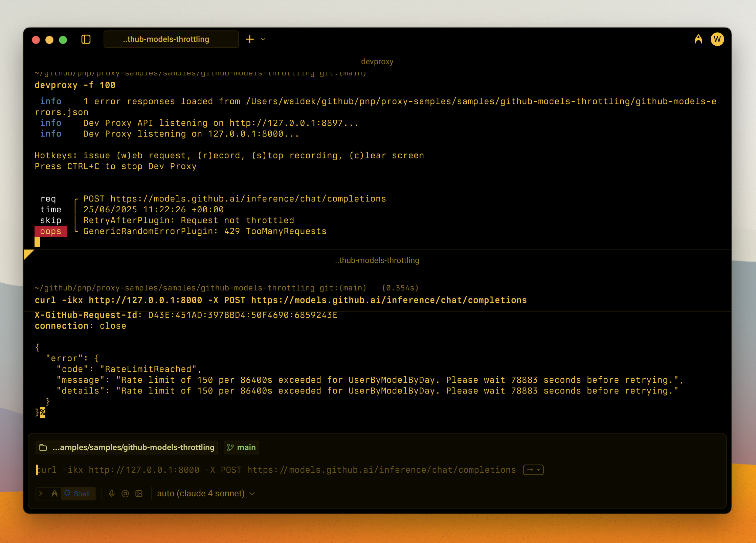Select the ..thub-models-throttling tab
The height and width of the screenshot is (543, 756).
171,39
